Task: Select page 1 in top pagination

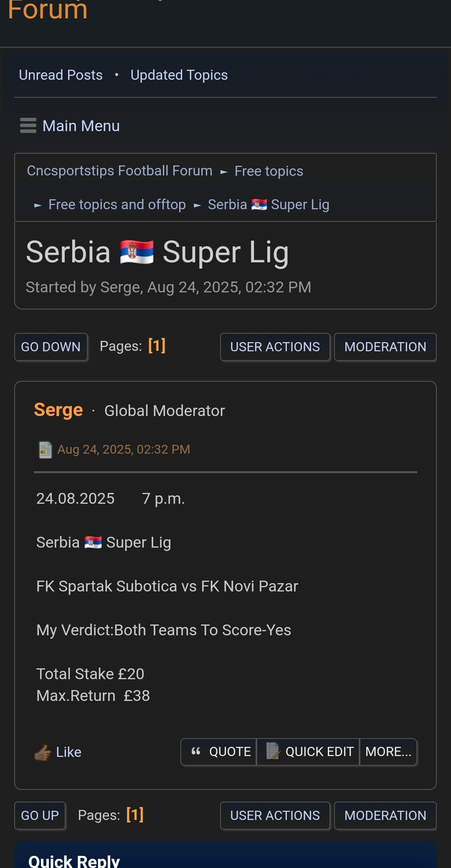Action: pyautogui.click(x=157, y=346)
